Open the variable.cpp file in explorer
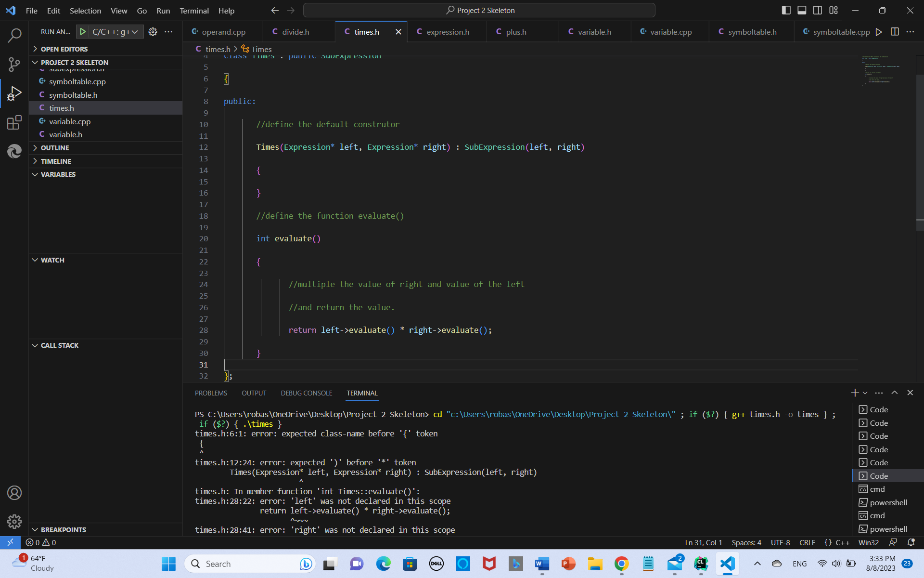 coord(70,121)
